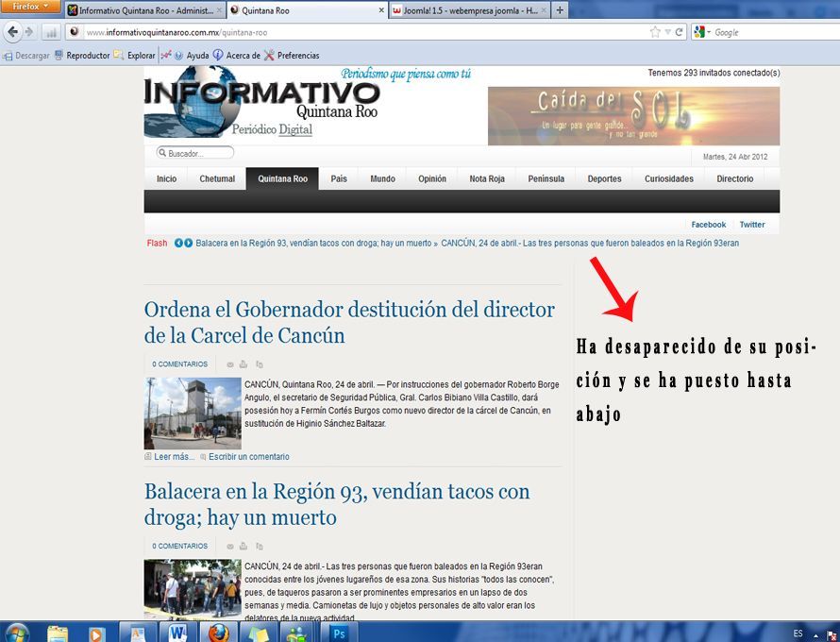
Task: Click Escribir un comentario link
Action: tap(248, 457)
